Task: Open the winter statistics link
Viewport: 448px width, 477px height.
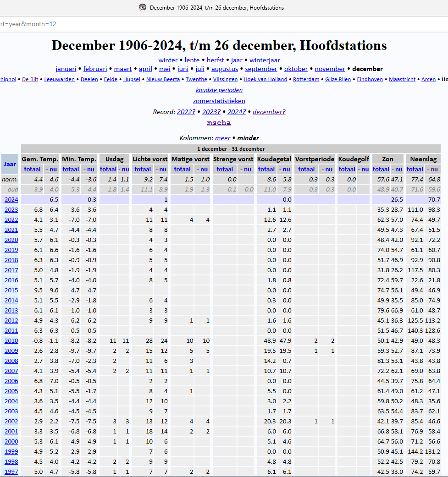Action: tap(168, 60)
